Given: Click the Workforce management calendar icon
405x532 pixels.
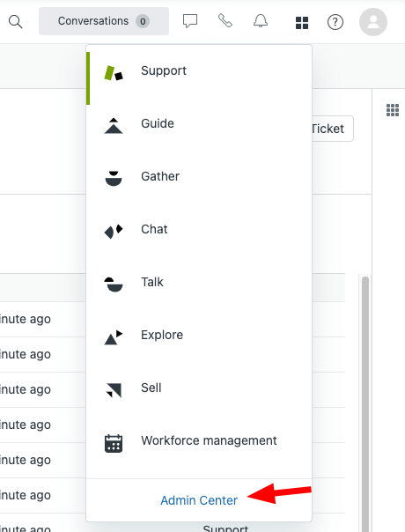Looking at the screenshot, I should pyautogui.click(x=114, y=443).
